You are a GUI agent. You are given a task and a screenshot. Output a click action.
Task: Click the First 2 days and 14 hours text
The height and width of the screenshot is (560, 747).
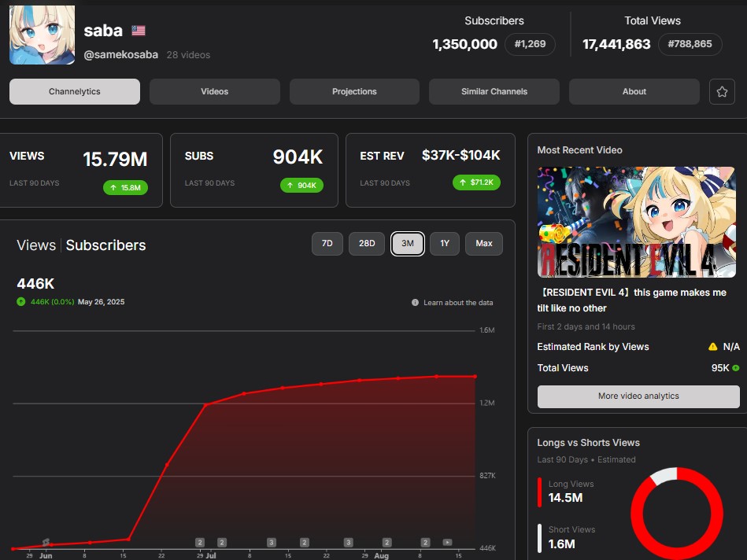pyautogui.click(x=586, y=326)
